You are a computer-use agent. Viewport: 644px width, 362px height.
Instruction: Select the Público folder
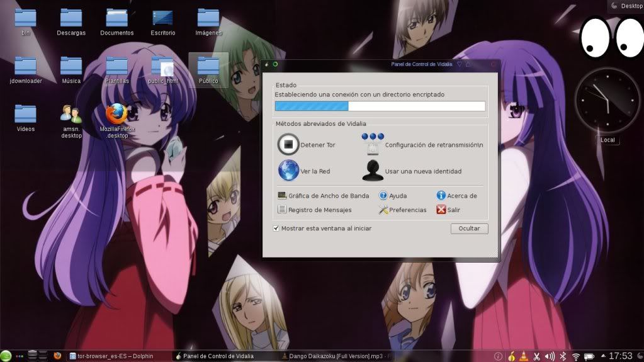pos(208,70)
